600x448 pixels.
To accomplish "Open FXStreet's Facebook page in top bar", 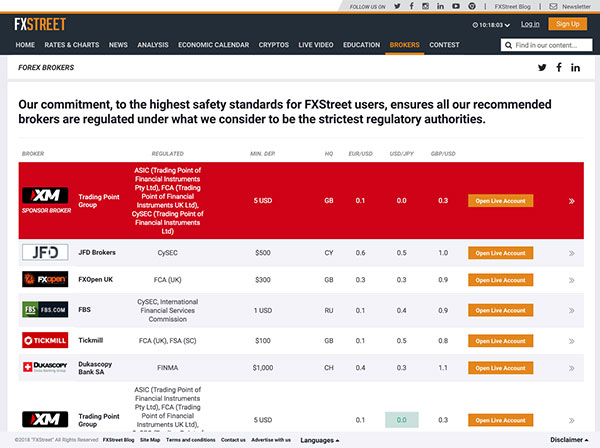I will [411, 6].
